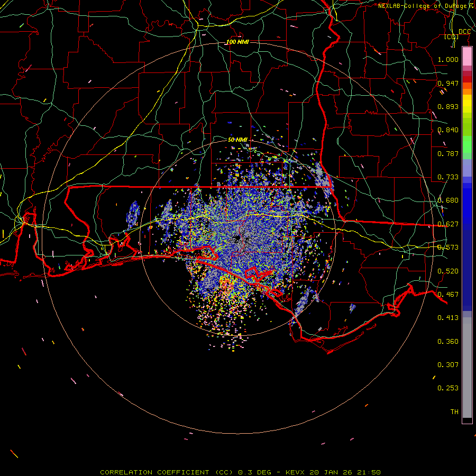Pick the bright green band on color scale
Image resolution: width=476 pixels, height=476 pixels.
(x=467, y=144)
